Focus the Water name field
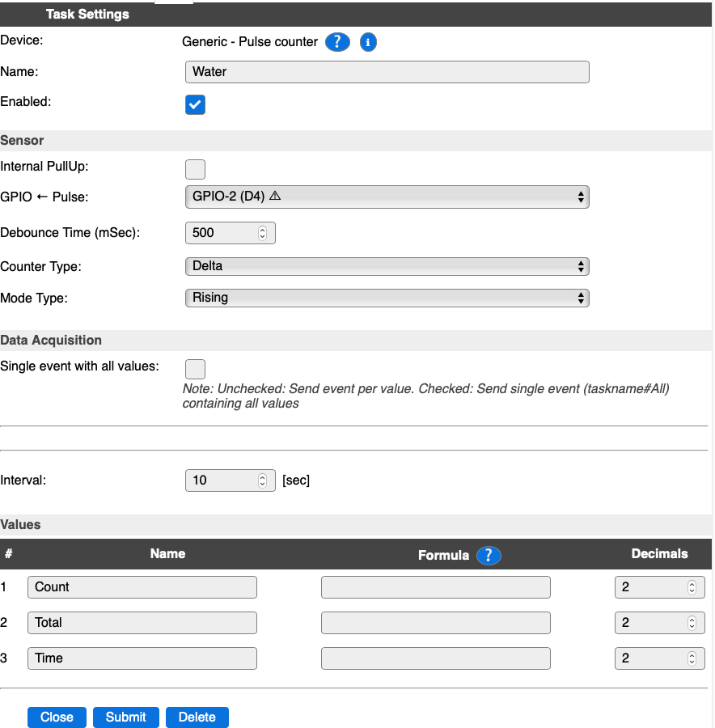Screen dimensions: 715x728 [387, 72]
